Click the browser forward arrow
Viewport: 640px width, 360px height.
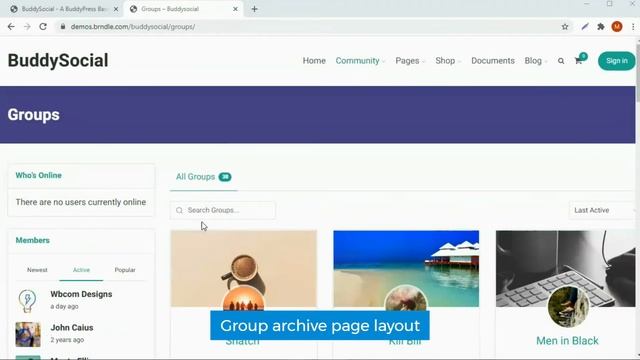27,27
